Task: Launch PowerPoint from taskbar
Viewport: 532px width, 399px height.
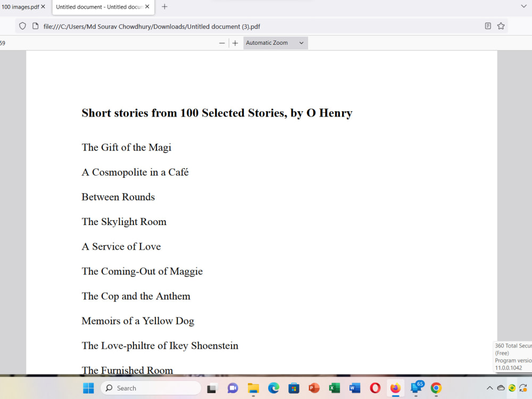Action: pyautogui.click(x=314, y=388)
